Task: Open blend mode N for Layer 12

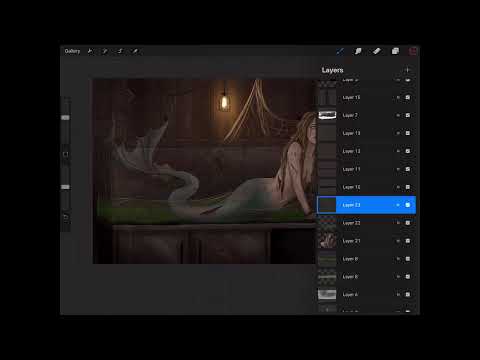Action: tap(398, 151)
